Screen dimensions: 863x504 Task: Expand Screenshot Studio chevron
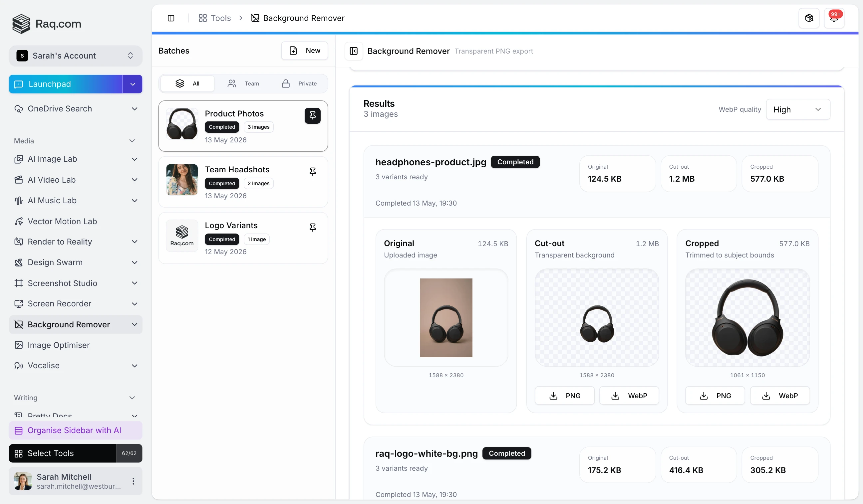pyautogui.click(x=135, y=283)
